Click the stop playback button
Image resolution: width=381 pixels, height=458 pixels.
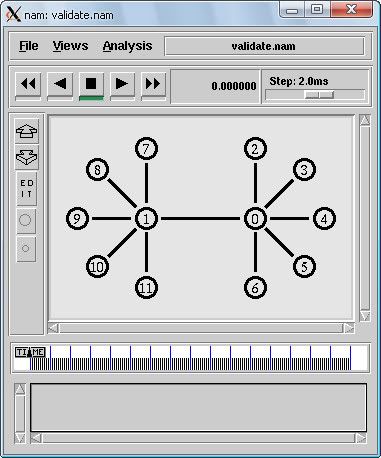[x=91, y=84]
